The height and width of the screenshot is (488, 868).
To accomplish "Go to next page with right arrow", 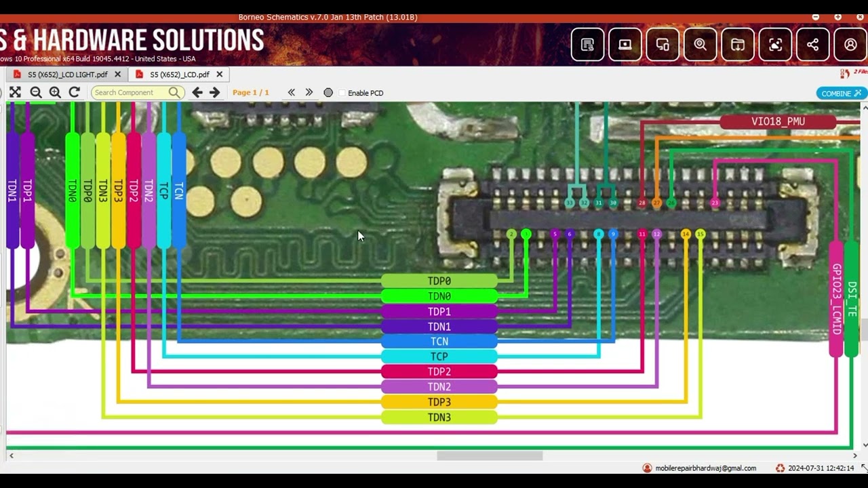I will [214, 92].
